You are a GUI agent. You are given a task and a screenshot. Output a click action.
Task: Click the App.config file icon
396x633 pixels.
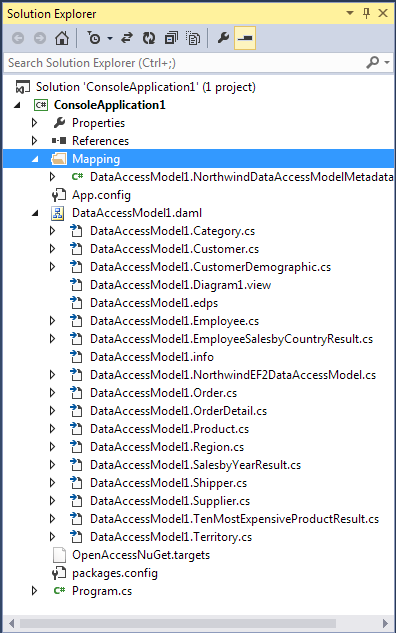tap(59, 195)
